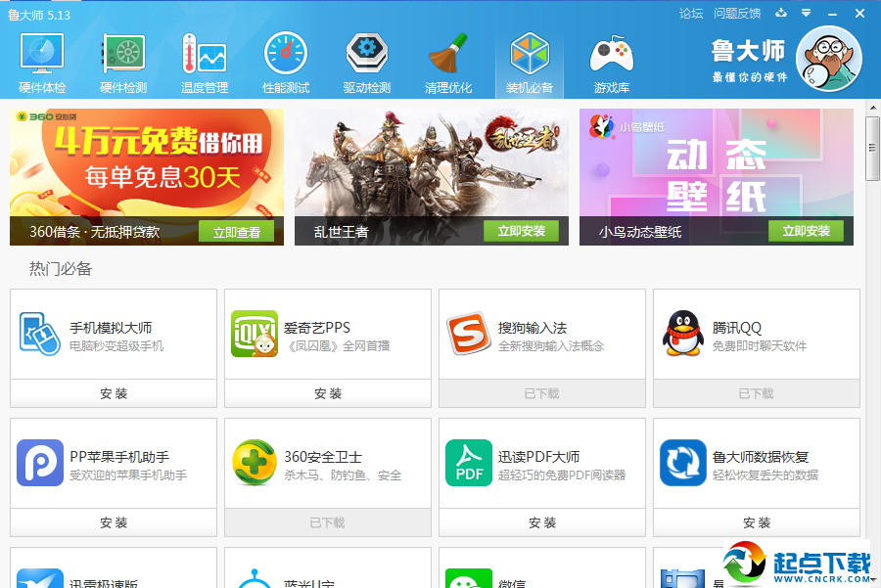Click the 鲁大师数据恢复 title text
Image resolution: width=881 pixels, height=588 pixels.
click(761, 457)
